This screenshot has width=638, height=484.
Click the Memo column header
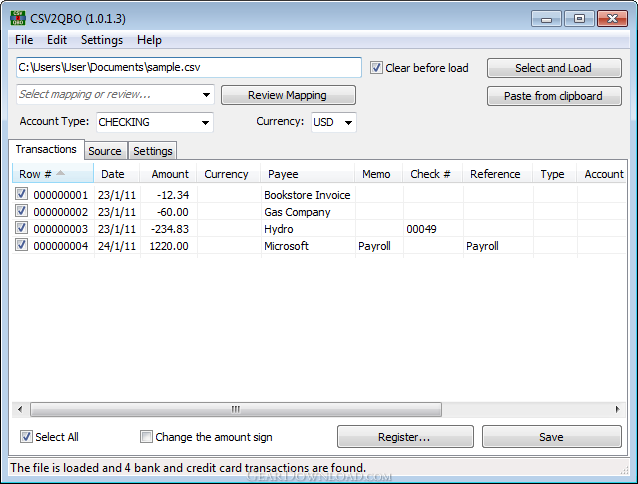(378, 174)
